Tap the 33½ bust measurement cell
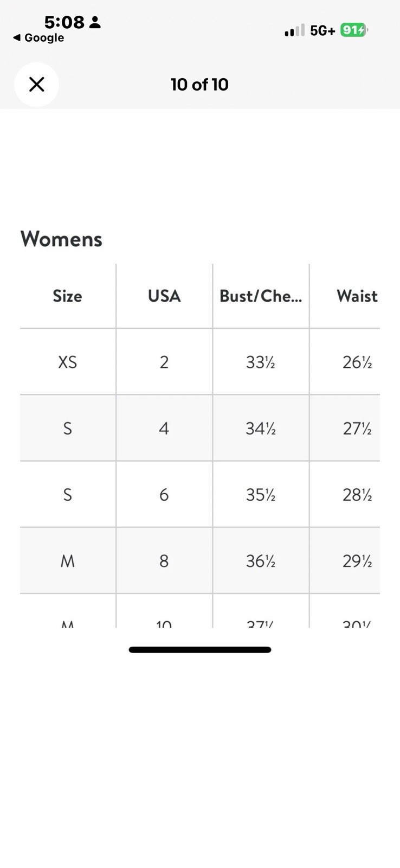The width and height of the screenshot is (400, 868). [261, 362]
